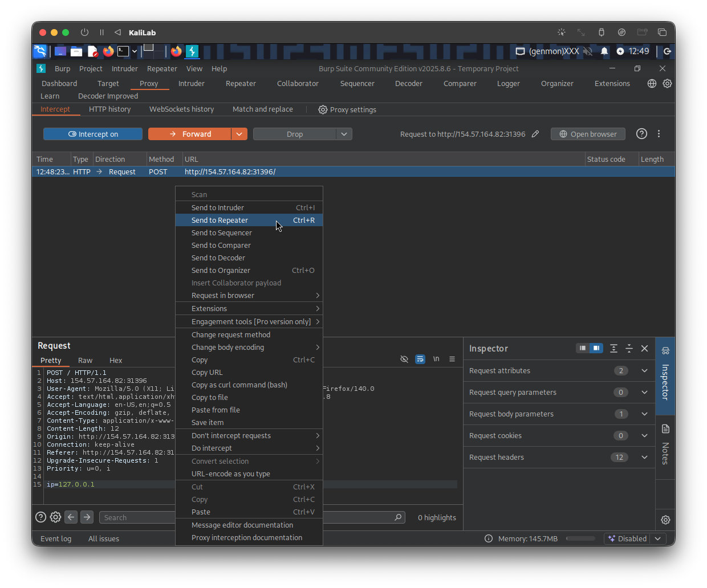Viewport: 707px width, 588px height.
Task: Turn off the Intercept on toggle
Action: click(93, 134)
